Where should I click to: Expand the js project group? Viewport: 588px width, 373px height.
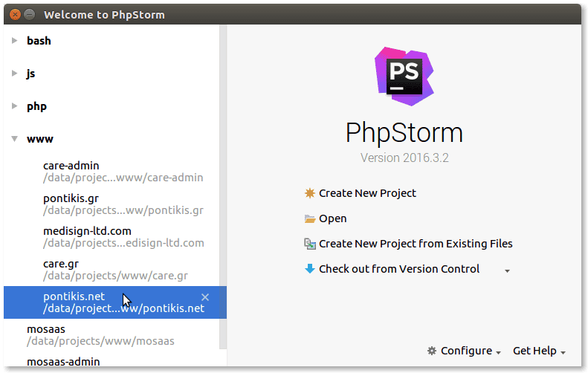15,73
